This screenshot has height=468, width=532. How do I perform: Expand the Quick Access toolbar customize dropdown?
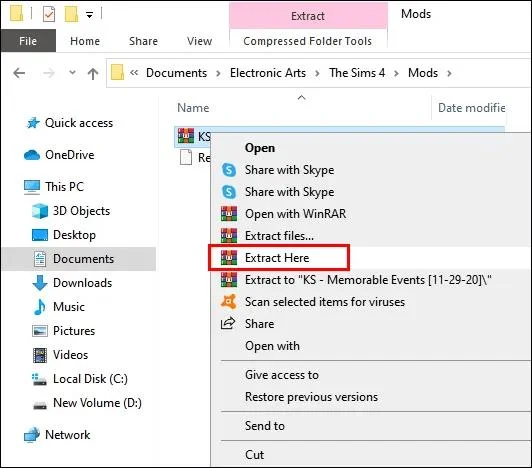click(x=90, y=15)
